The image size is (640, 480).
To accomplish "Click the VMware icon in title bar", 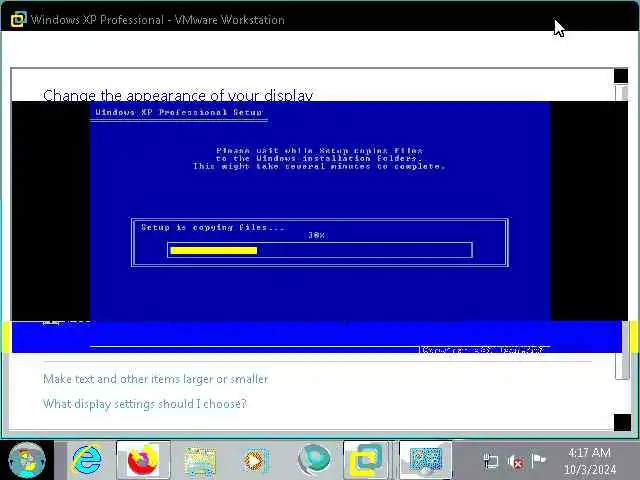I will (x=18, y=19).
